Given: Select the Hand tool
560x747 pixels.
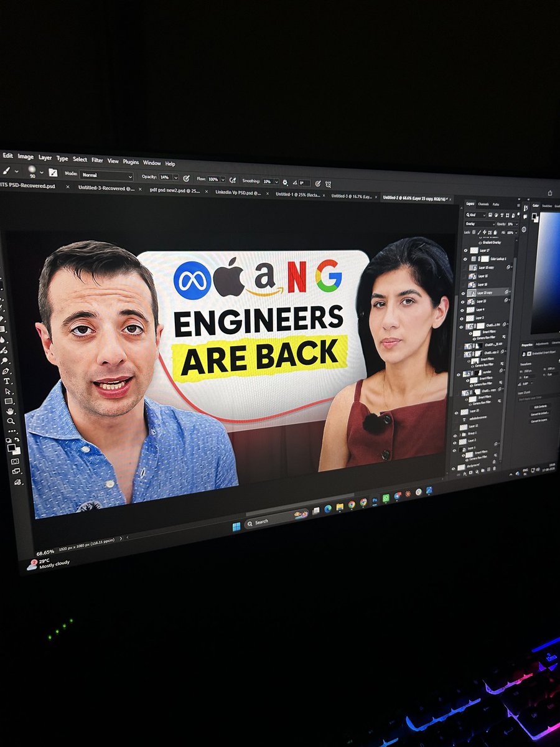Looking at the screenshot, I should (x=10, y=411).
